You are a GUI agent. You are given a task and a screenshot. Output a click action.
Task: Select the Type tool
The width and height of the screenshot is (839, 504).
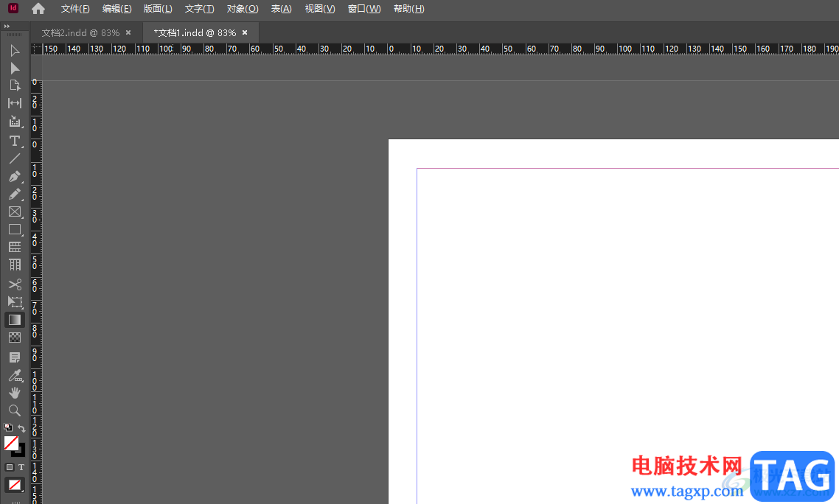click(15, 141)
